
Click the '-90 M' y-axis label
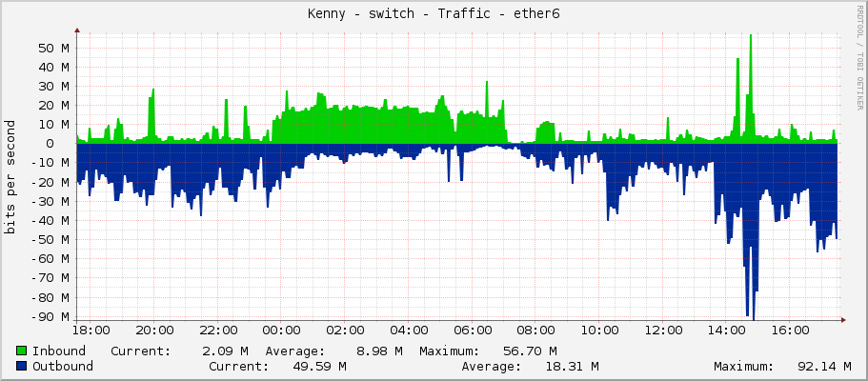point(50,317)
